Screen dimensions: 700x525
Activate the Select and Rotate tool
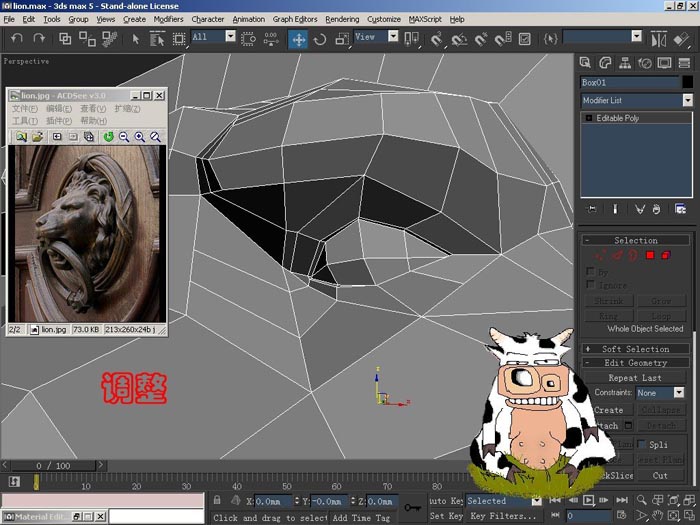click(x=320, y=39)
